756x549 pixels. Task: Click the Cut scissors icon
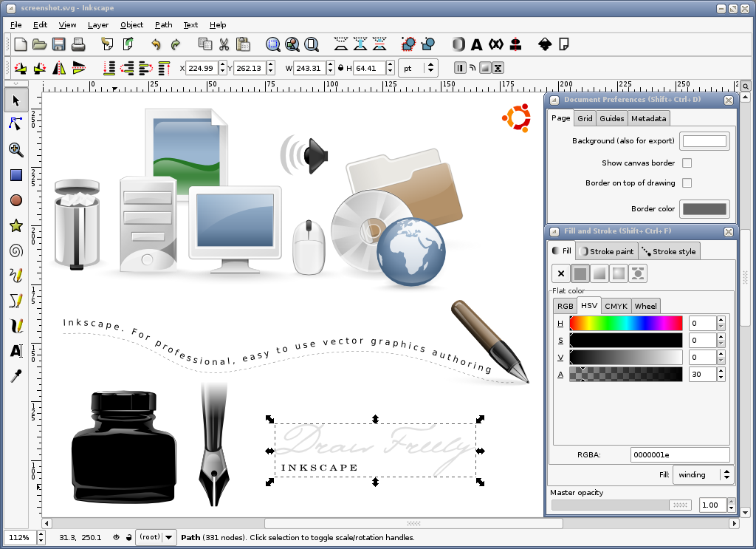pyautogui.click(x=224, y=44)
